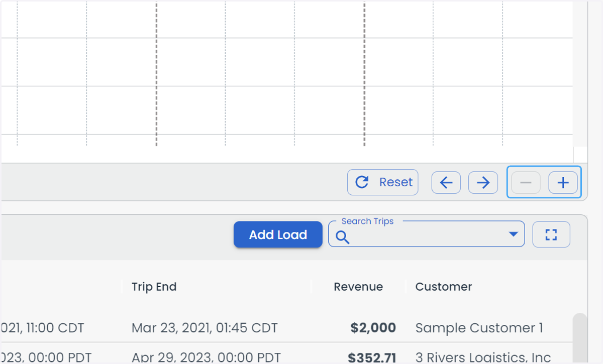Select the $2,000 revenue cell

tap(373, 328)
